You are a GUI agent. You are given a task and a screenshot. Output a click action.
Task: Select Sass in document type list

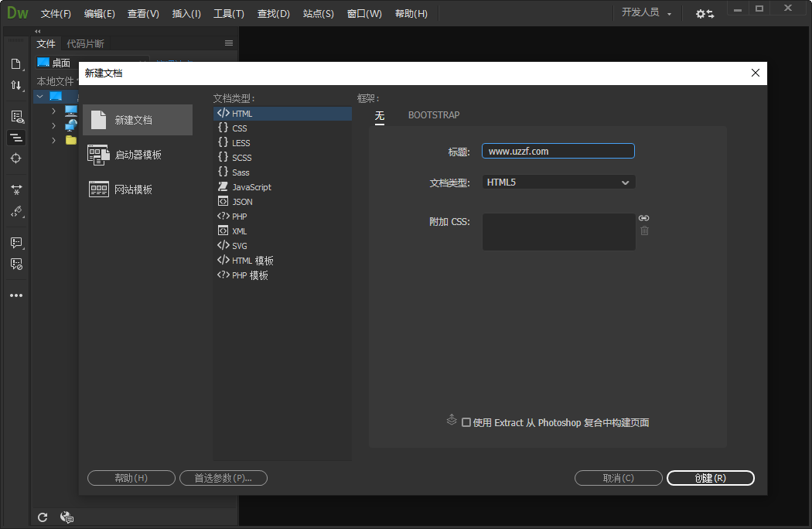coord(283,172)
